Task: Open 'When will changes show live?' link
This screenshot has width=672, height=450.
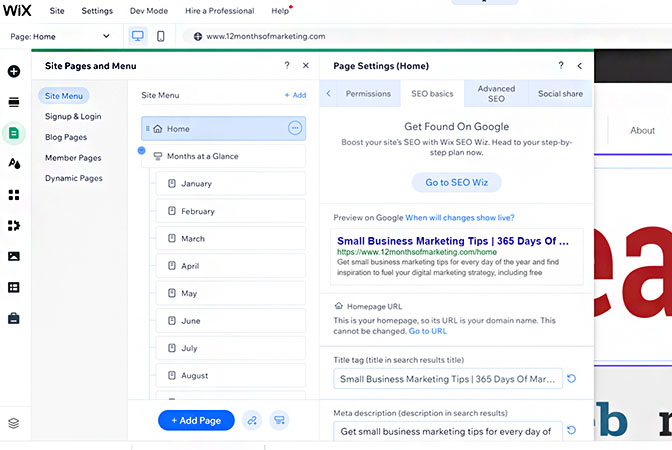Action: click(460, 218)
